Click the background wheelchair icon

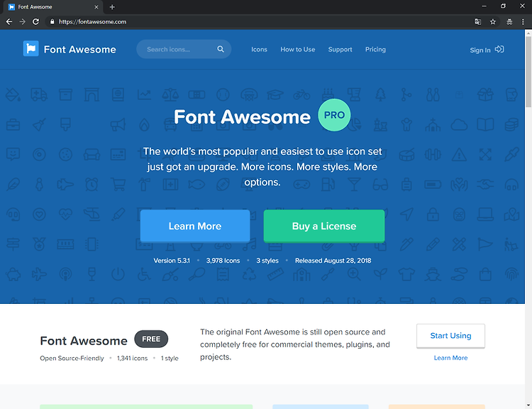pos(144,274)
